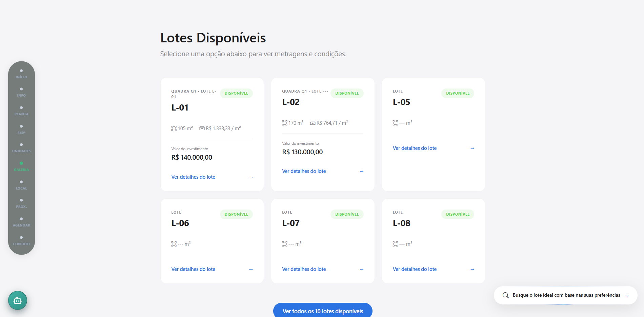Image resolution: width=644 pixels, height=317 pixels.
Task: Click the active GALERIA green dot indicator
Action: coord(21,163)
